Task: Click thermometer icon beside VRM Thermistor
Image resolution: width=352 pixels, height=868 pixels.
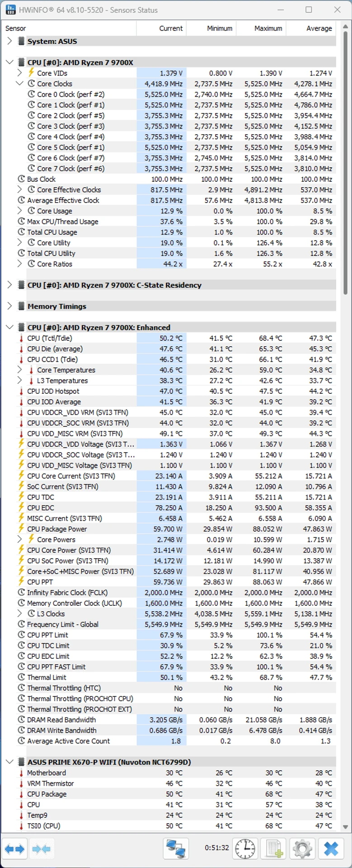Action: pos(21,783)
